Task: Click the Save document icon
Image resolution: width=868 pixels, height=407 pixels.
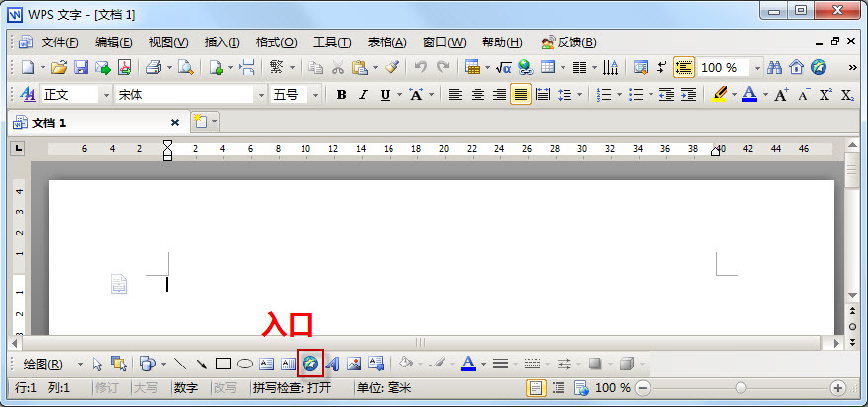Action: (80, 68)
